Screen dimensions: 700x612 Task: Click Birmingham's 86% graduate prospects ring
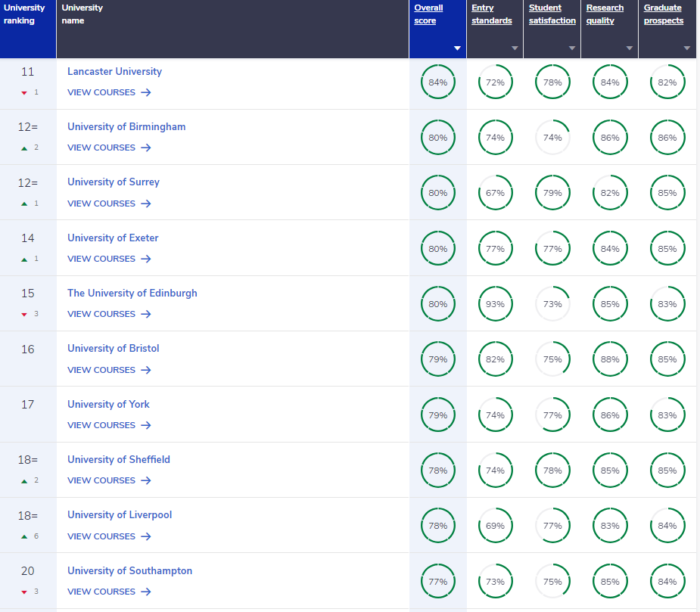[x=667, y=138]
